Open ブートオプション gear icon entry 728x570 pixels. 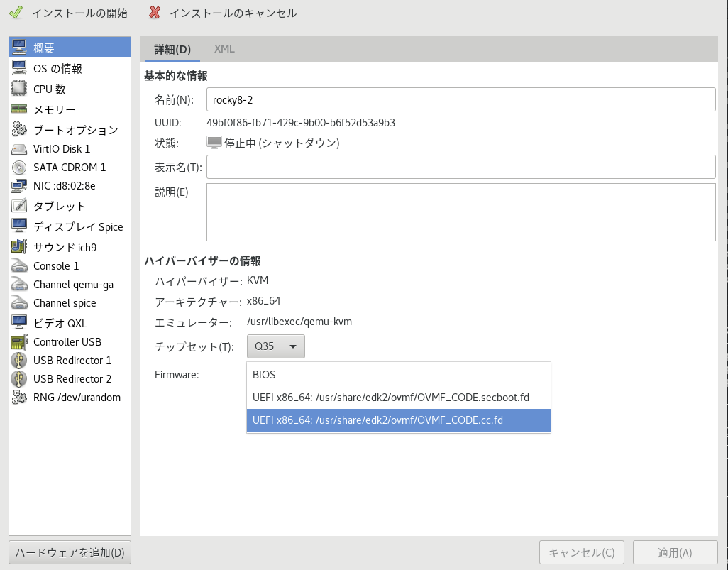click(x=19, y=130)
